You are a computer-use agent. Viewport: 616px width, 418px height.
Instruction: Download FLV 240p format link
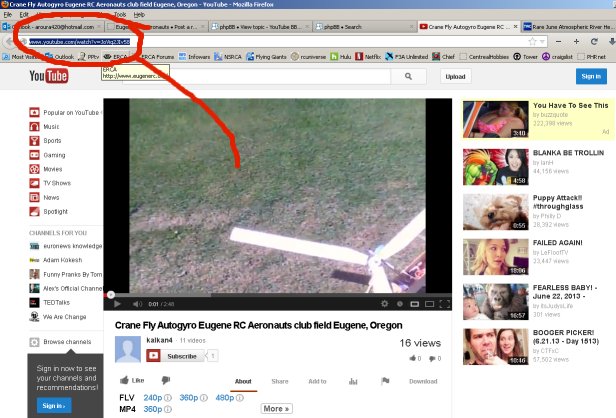(x=153, y=398)
